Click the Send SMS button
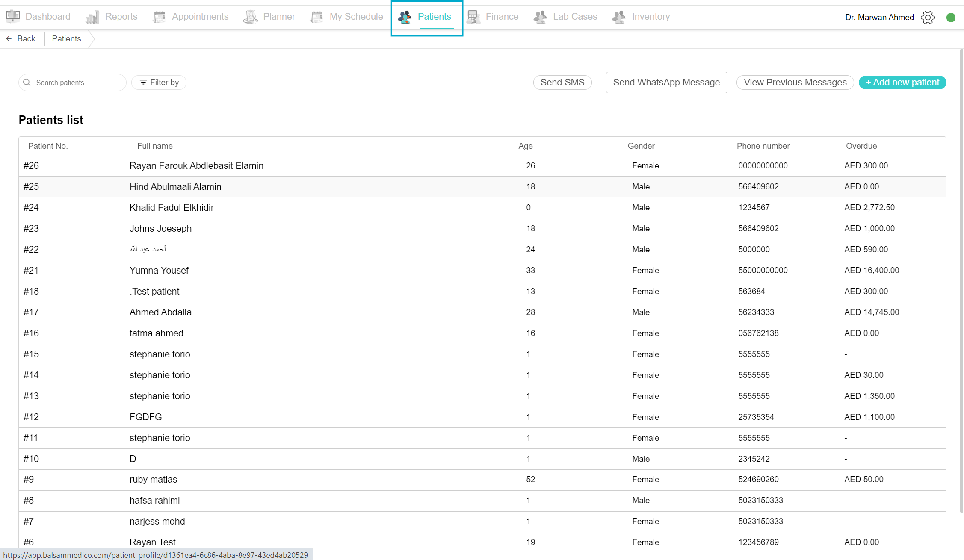The height and width of the screenshot is (560, 964). (x=562, y=83)
